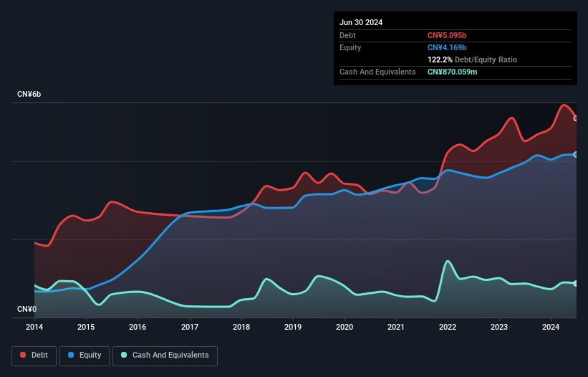
Task: Click the 2019 x-axis label
Action: tap(293, 327)
